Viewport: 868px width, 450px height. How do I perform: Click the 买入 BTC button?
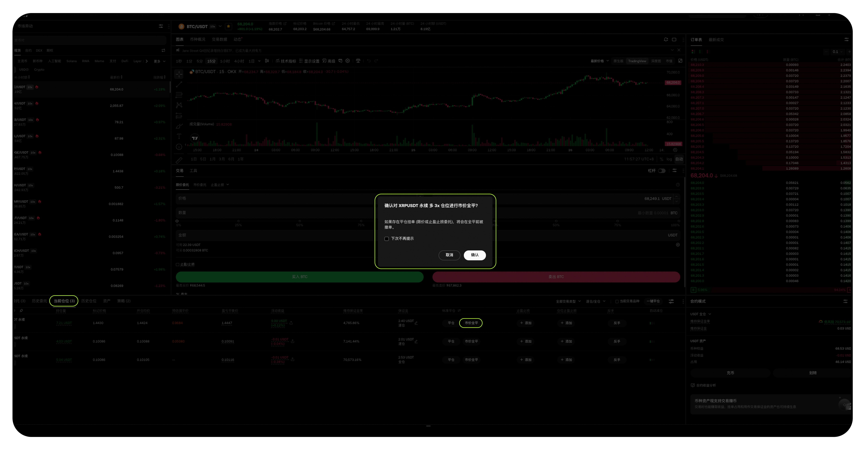(299, 277)
